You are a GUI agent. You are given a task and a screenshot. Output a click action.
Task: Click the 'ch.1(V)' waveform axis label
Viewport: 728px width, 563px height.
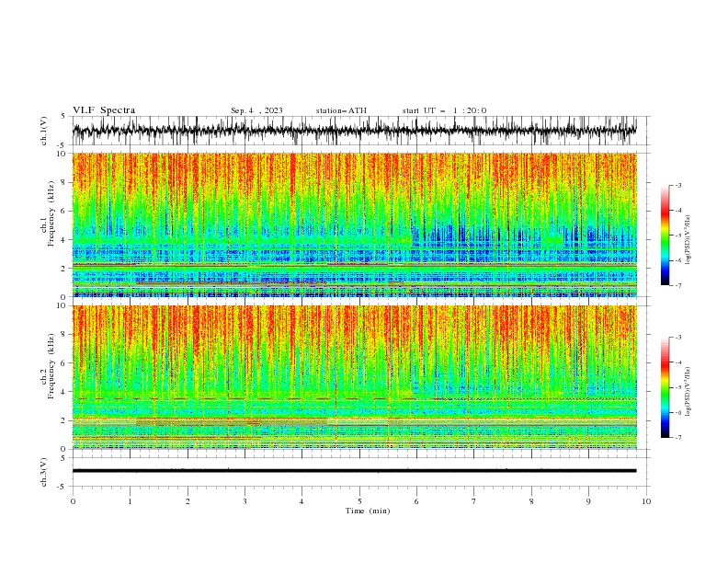(x=44, y=131)
